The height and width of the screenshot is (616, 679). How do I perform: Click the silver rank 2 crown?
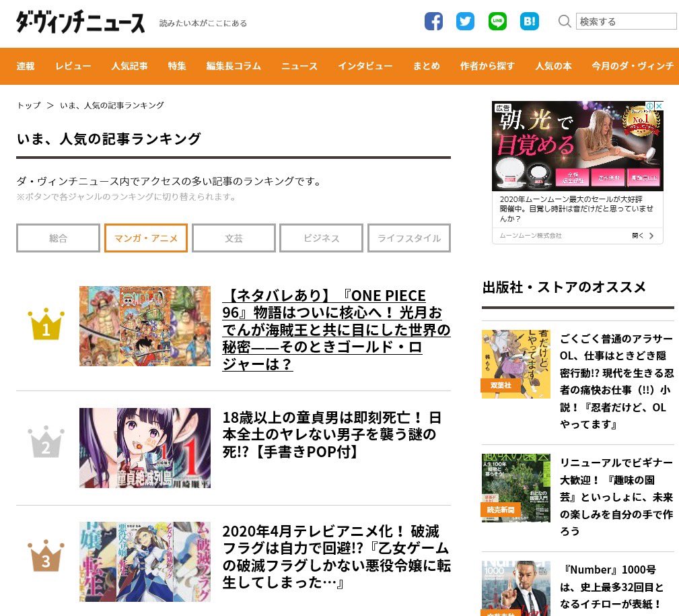pyautogui.click(x=46, y=442)
